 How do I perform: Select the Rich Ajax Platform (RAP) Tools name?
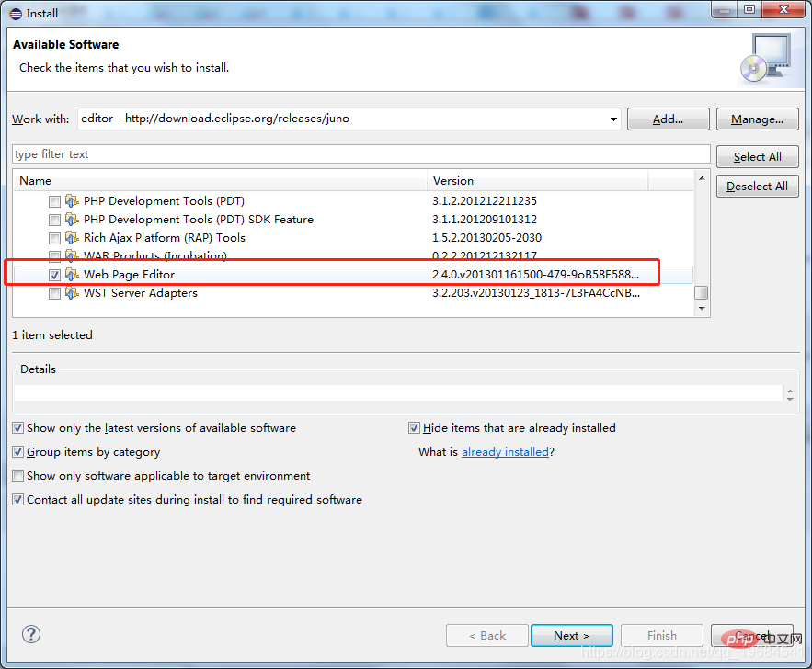(165, 238)
